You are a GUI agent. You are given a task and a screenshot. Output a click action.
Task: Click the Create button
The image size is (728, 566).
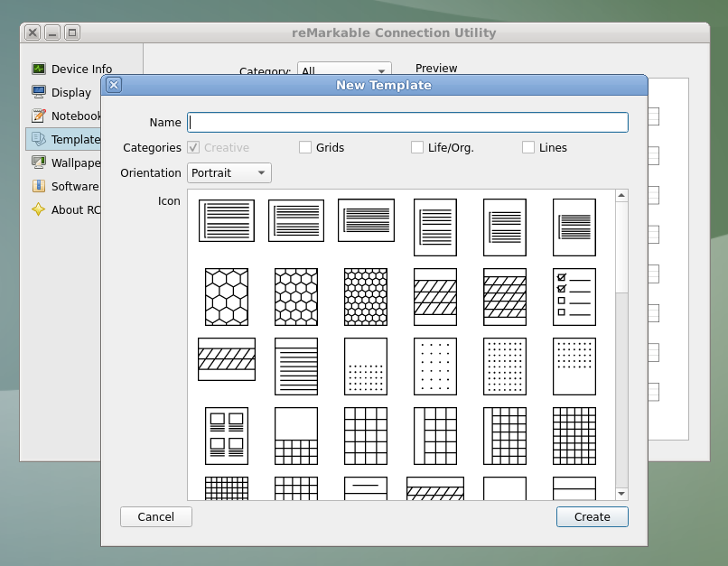tap(592, 517)
